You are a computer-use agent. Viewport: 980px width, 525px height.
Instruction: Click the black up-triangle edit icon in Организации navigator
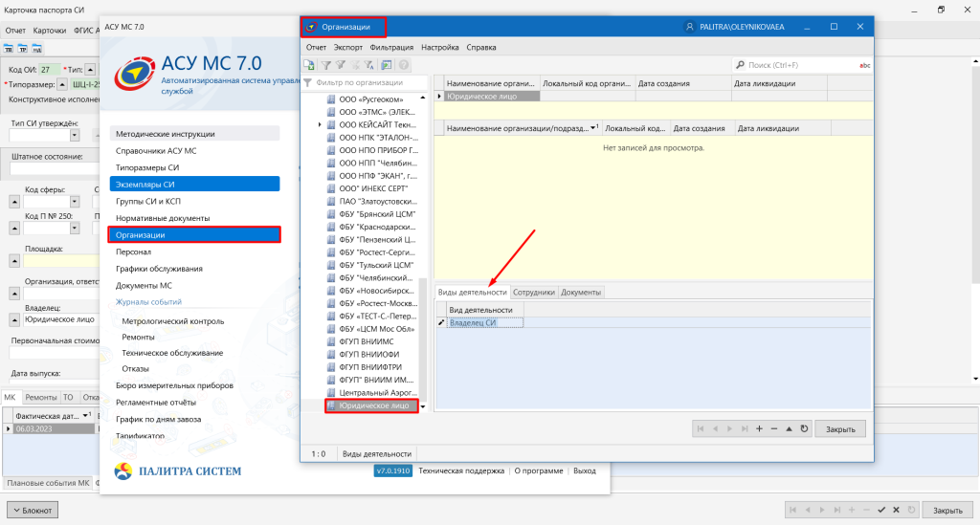point(790,428)
